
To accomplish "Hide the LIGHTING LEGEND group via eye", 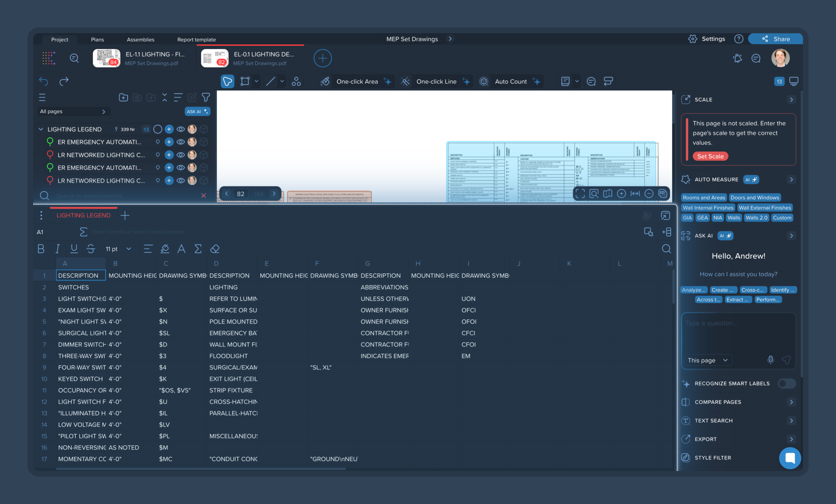I will (181, 129).
